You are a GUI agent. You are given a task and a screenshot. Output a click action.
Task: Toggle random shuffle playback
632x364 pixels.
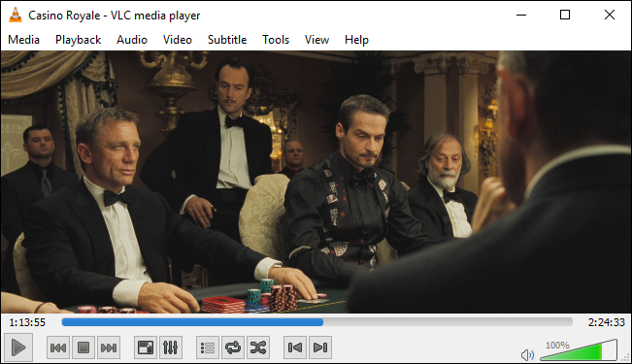tap(258, 347)
